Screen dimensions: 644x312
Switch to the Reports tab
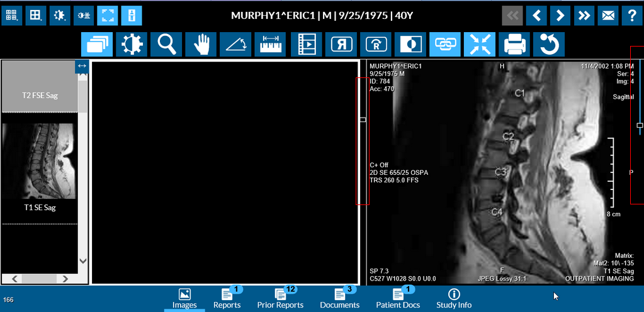tap(227, 298)
